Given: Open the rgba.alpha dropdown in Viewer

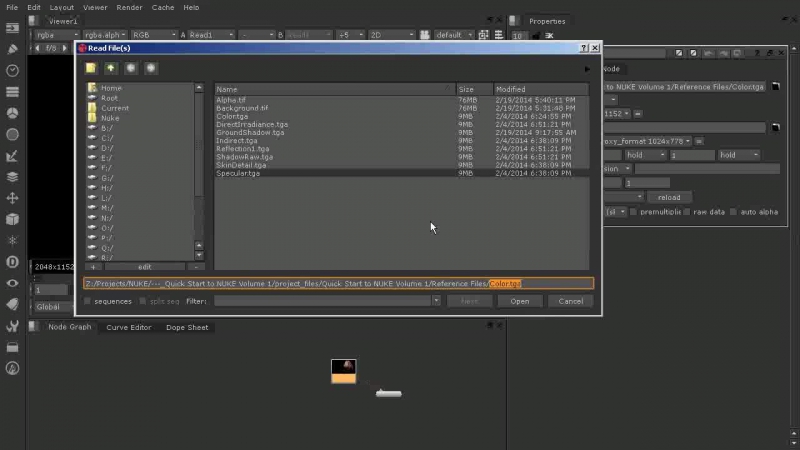Looking at the screenshot, I should coord(105,35).
